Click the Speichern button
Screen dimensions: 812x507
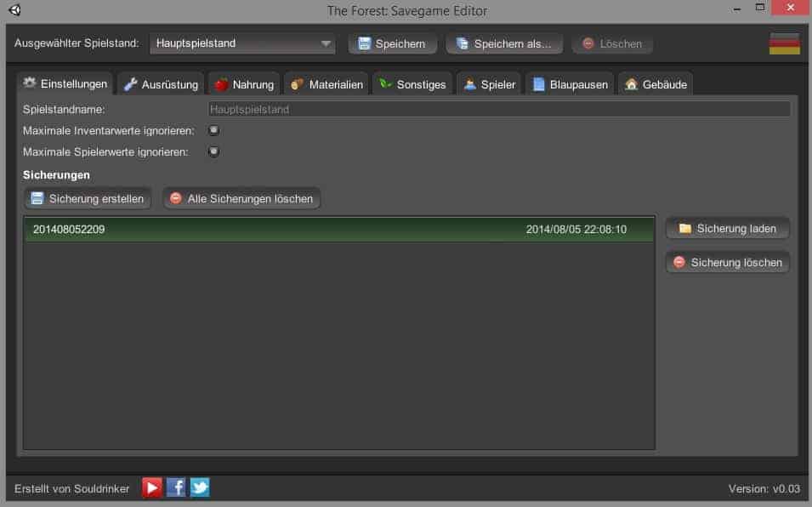[x=392, y=43]
